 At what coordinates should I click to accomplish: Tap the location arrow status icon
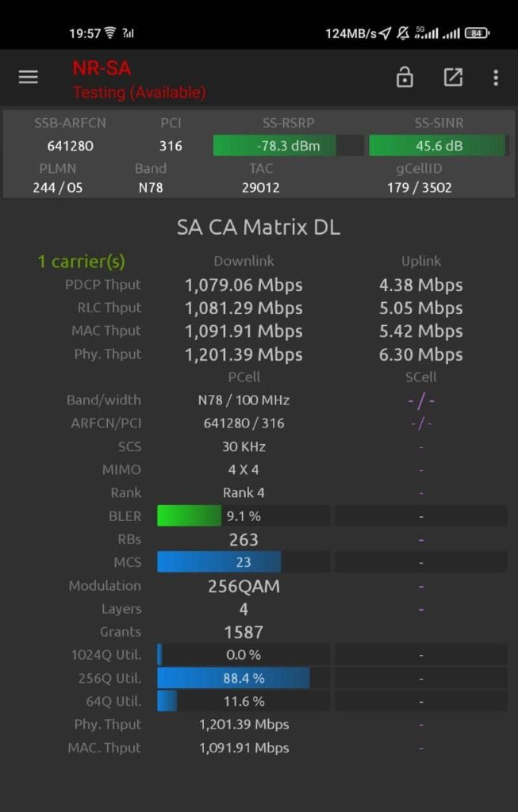click(385, 33)
